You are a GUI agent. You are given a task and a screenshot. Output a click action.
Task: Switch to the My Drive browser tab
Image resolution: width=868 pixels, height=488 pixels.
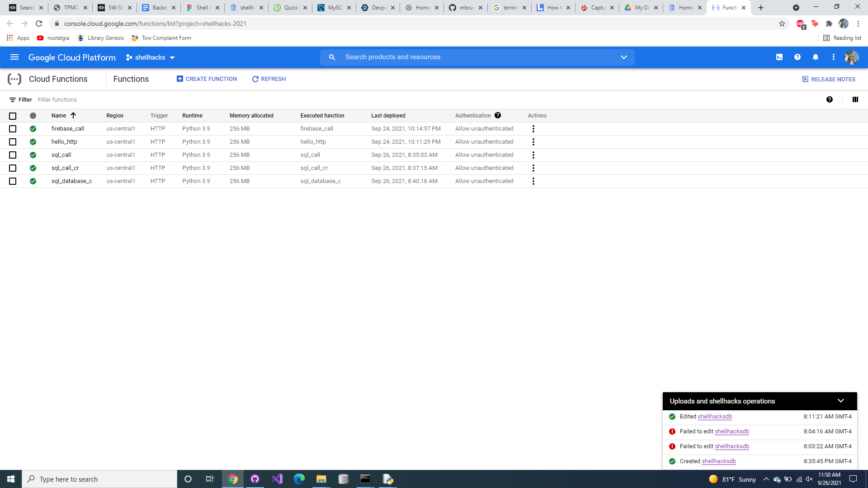coord(641,8)
